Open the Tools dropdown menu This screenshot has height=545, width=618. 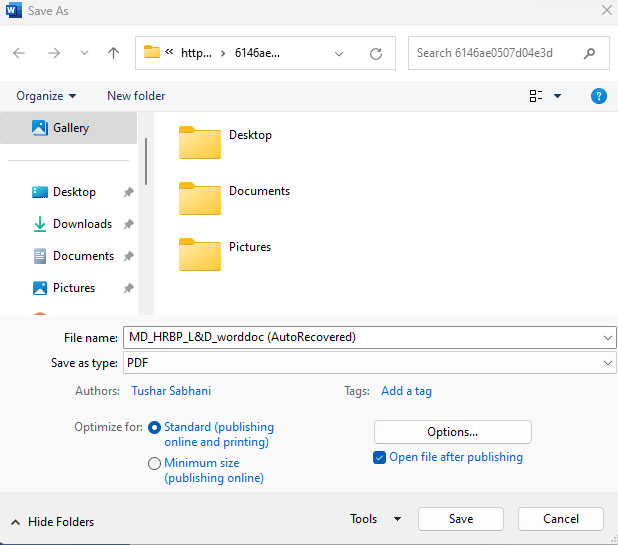pyautogui.click(x=376, y=519)
